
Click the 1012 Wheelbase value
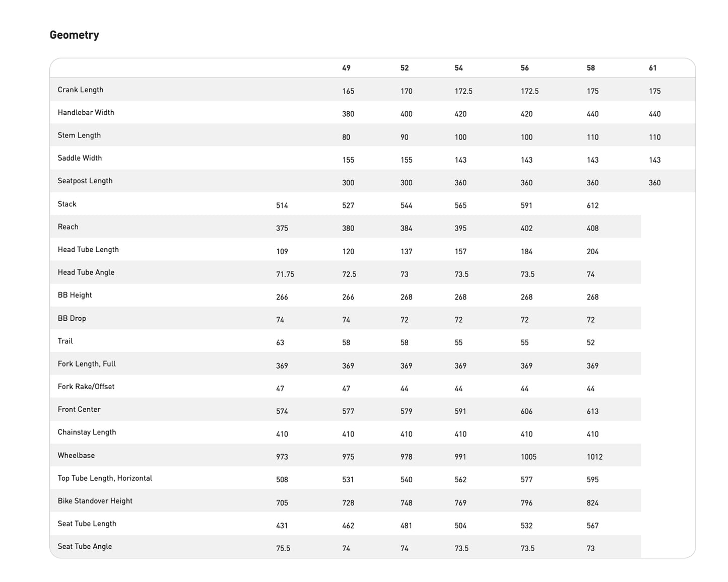(x=594, y=457)
